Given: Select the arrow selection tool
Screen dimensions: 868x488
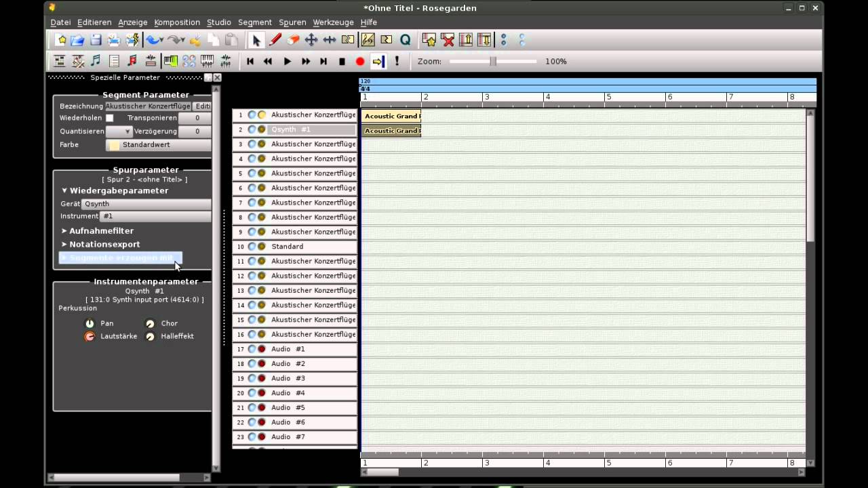Looking at the screenshot, I should [x=256, y=40].
